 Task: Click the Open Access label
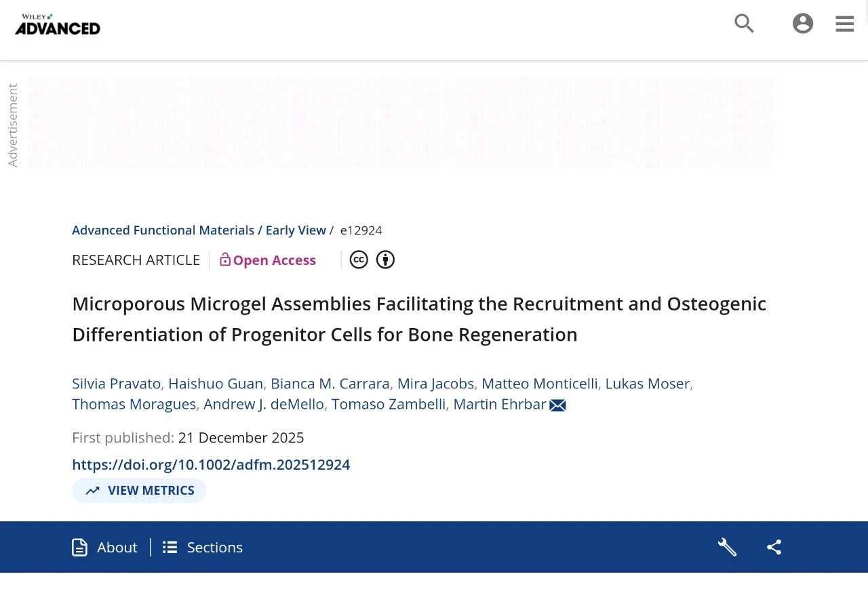(268, 260)
